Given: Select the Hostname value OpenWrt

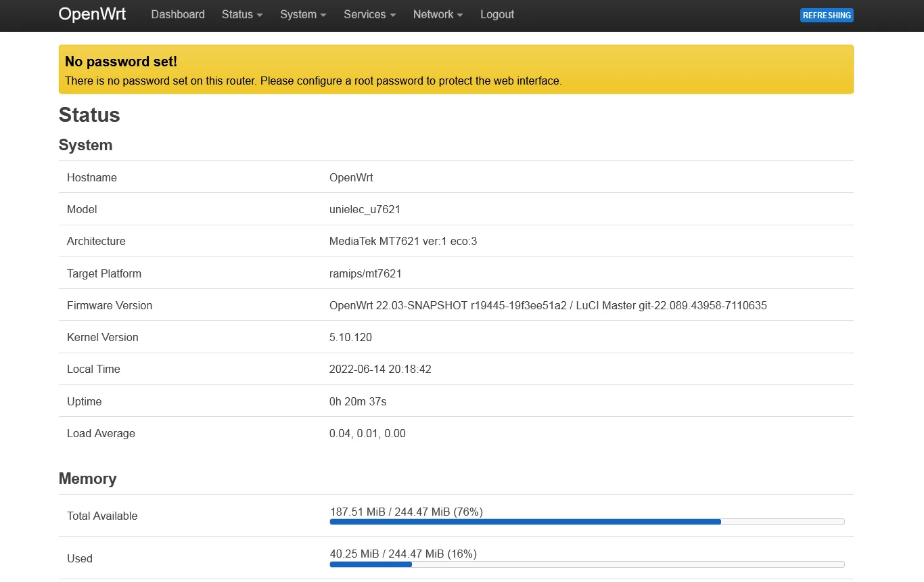Looking at the screenshot, I should [x=351, y=177].
